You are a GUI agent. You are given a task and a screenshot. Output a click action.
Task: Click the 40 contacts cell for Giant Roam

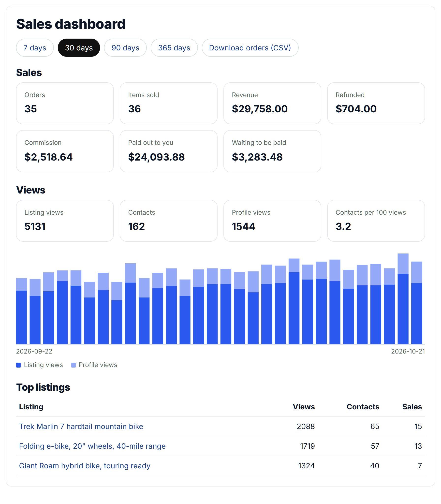(x=375, y=466)
